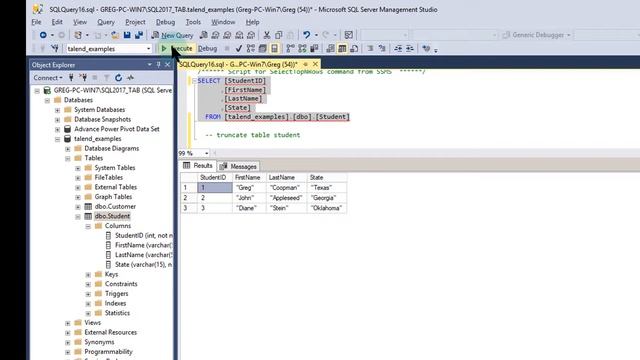
Task: Click the Debug button
Action: tap(207, 49)
